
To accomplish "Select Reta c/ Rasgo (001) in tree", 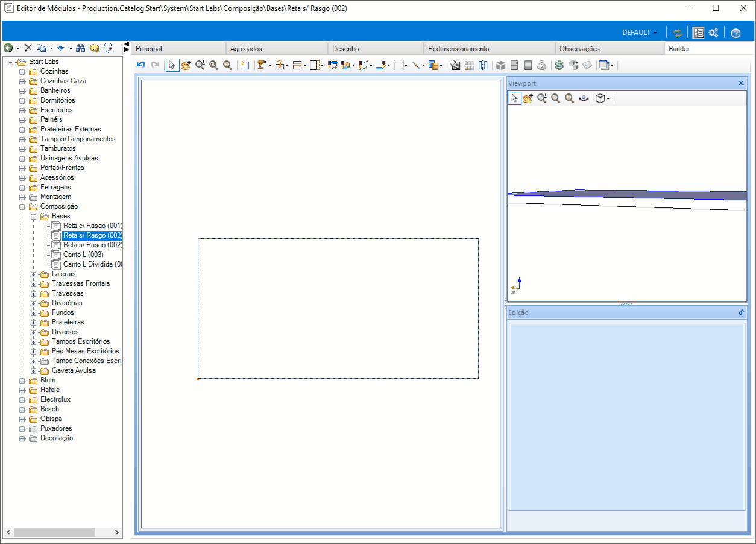I will pyautogui.click(x=92, y=226).
